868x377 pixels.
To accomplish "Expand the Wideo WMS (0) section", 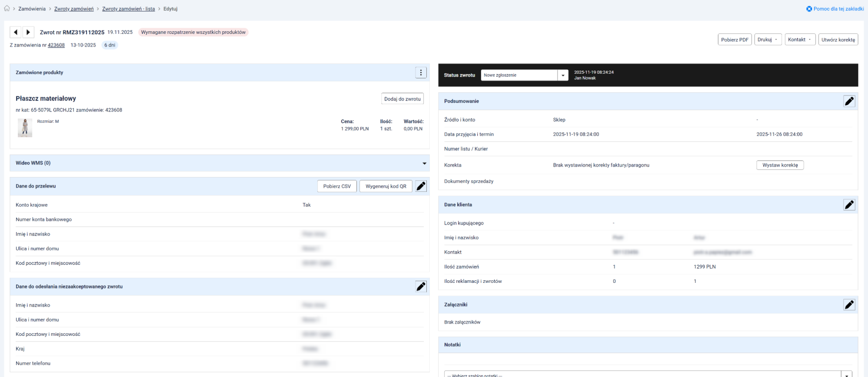I will (x=424, y=163).
